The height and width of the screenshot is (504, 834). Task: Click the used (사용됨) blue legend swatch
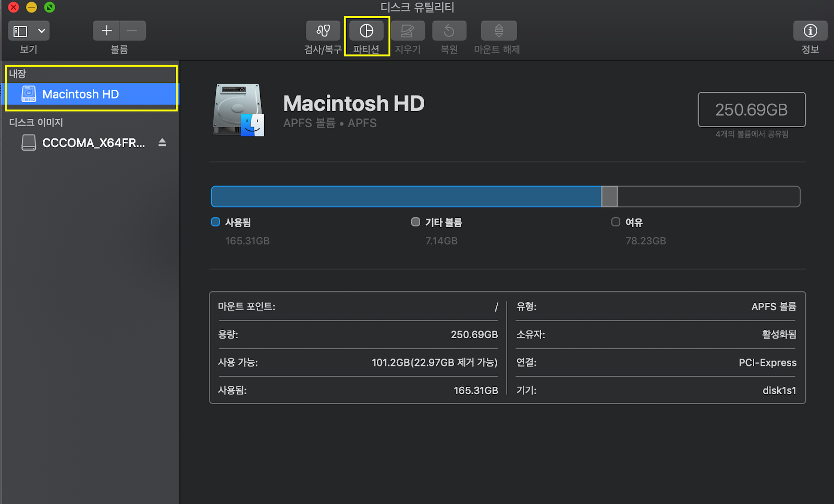tap(215, 222)
